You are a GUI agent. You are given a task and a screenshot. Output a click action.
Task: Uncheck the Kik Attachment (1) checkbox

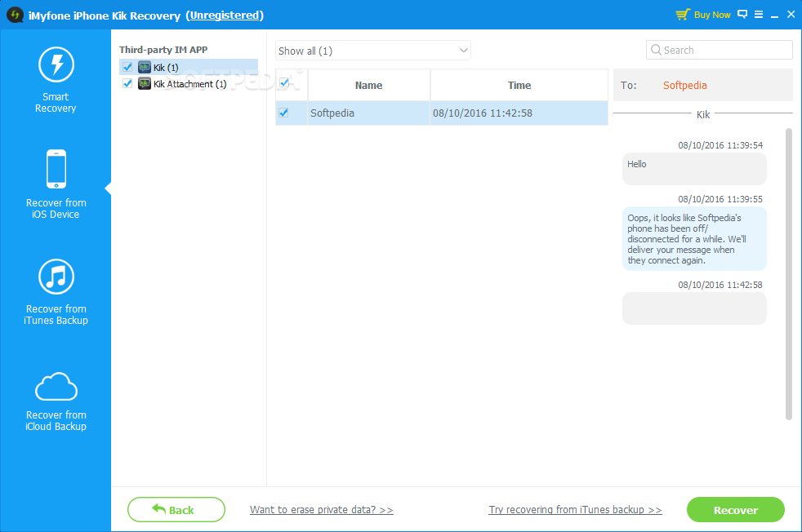127,83
